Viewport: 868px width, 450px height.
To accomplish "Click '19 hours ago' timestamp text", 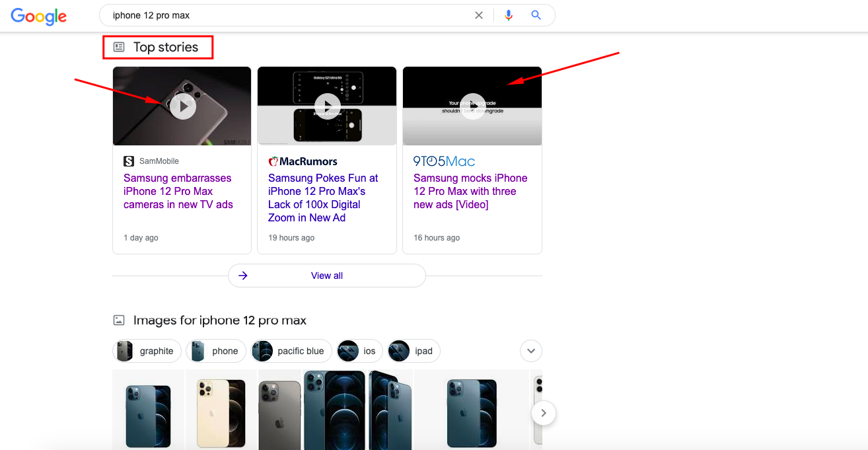I will pyautogui.click(x=291, y=238).
